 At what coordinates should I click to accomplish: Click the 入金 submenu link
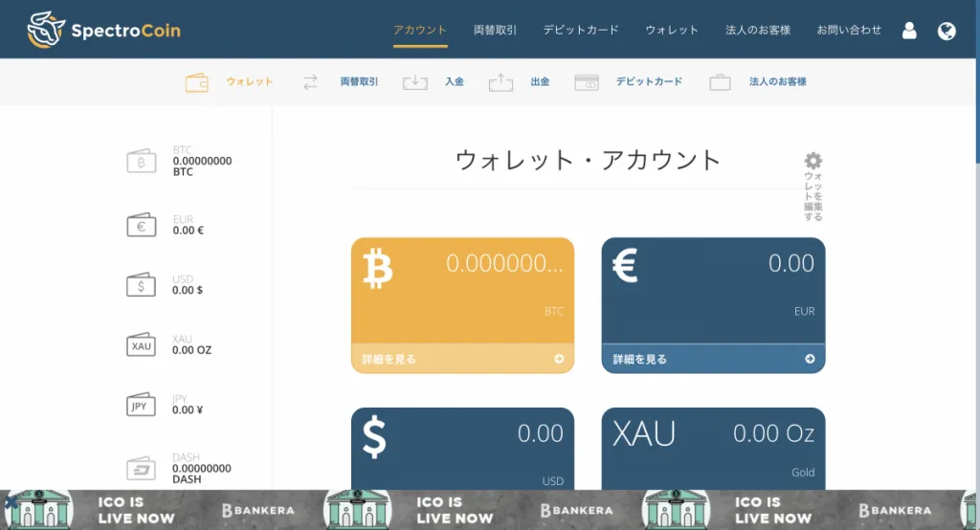(x=455, y=82)
